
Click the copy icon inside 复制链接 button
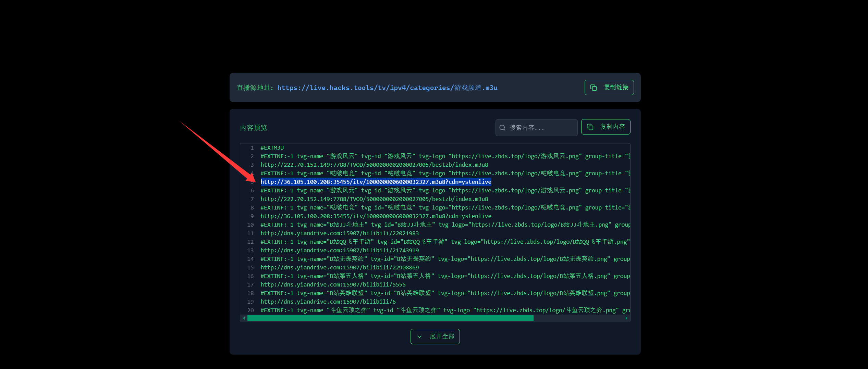[594, 88]
